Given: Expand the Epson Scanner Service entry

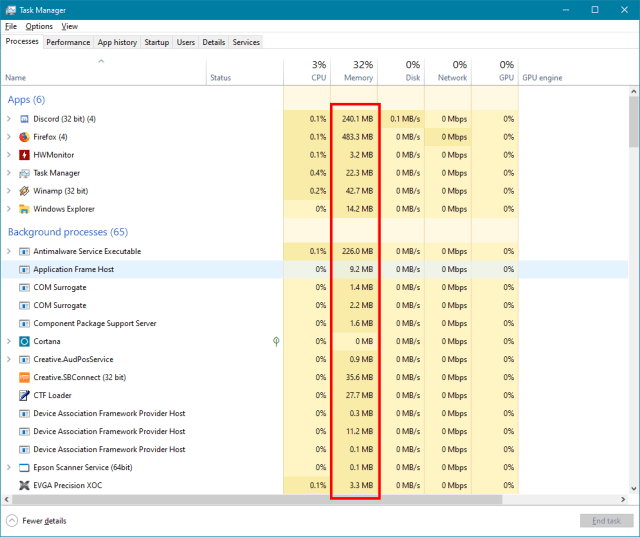Looking at the screenshot, I should (9, 467).
